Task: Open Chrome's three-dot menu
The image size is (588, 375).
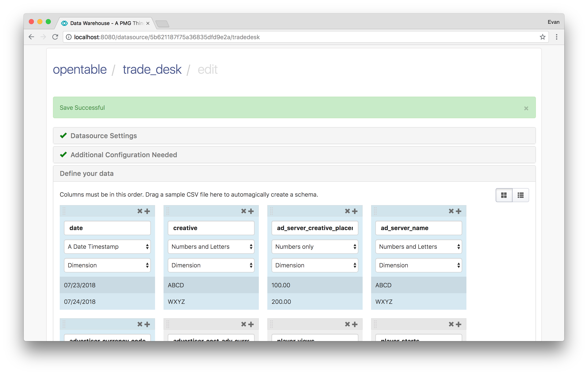Action: click(556, 37)
